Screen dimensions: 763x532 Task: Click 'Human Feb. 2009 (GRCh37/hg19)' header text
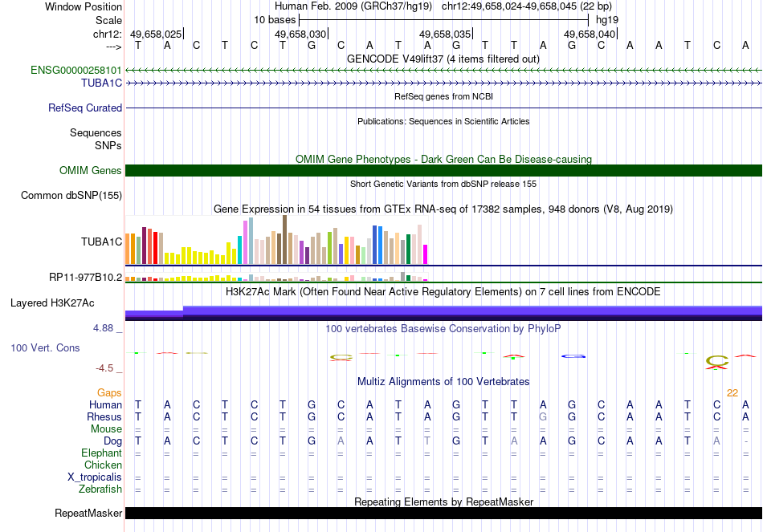(353, 6)
